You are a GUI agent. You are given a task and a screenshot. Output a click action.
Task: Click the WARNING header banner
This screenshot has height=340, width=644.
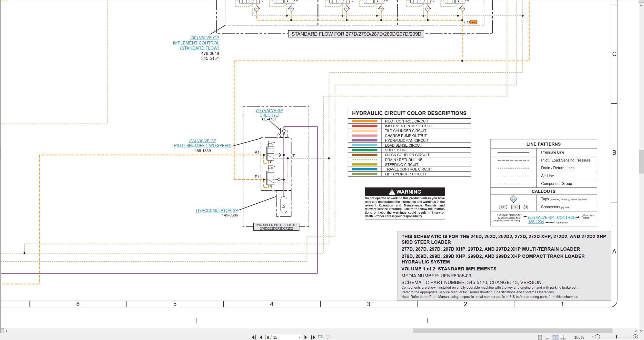click(x=405, y=192)
